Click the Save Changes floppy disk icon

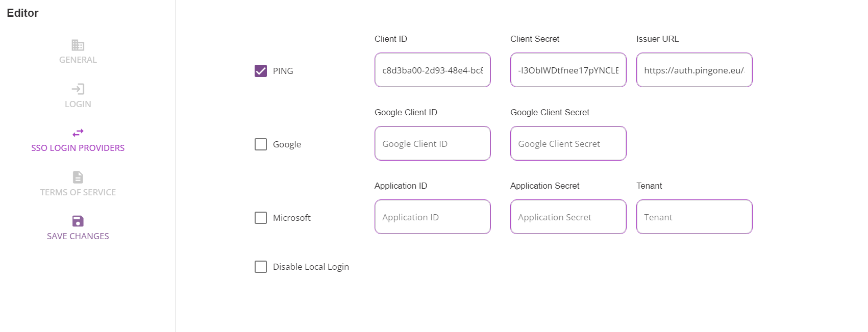78,221
